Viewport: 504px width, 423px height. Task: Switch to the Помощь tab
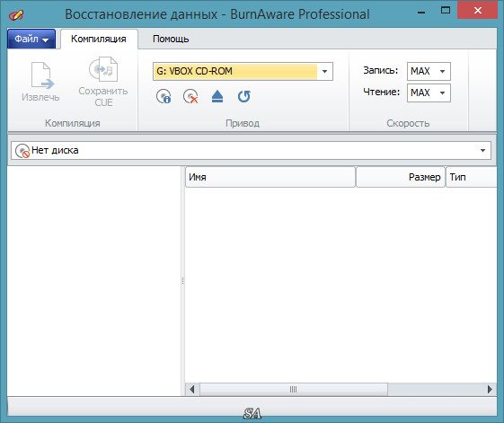click(171, 39)
